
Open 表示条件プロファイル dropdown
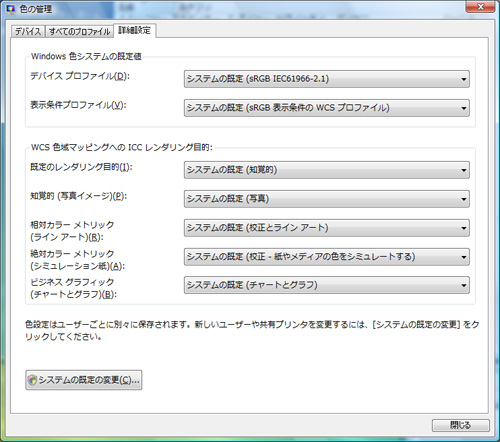(327, 108)
